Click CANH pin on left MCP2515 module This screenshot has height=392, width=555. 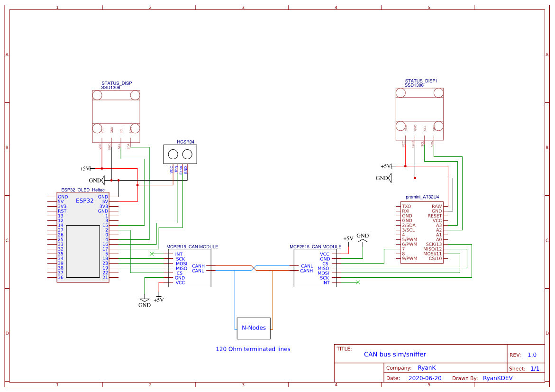[x=198, y=266]
